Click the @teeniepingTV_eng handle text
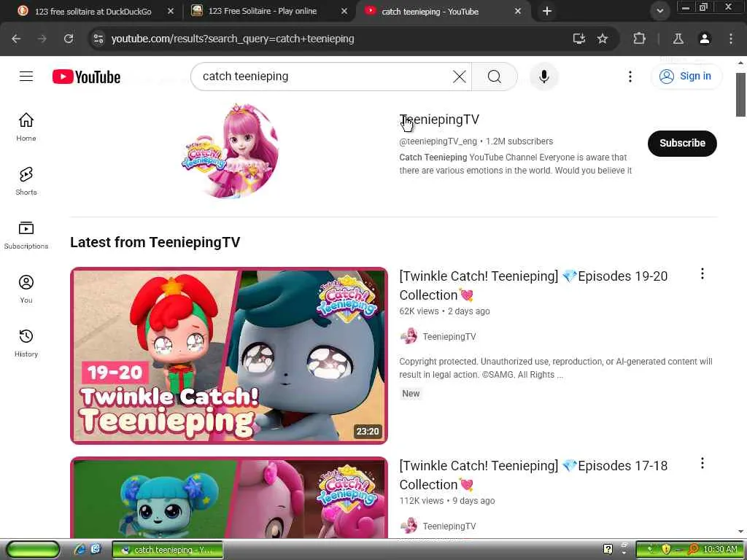Viewport: 747px width, 560px height. point(438,141)
